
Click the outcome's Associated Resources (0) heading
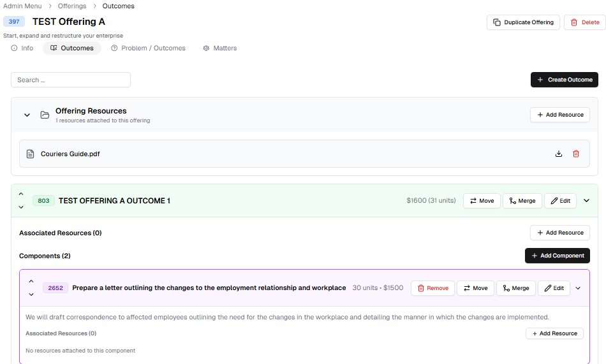click(x=61, y=233)
